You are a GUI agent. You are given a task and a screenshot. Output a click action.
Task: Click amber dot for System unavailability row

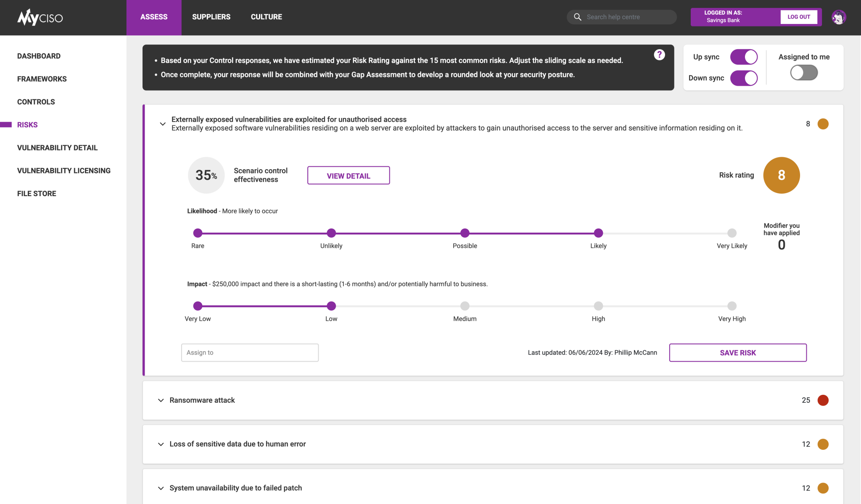823,488
